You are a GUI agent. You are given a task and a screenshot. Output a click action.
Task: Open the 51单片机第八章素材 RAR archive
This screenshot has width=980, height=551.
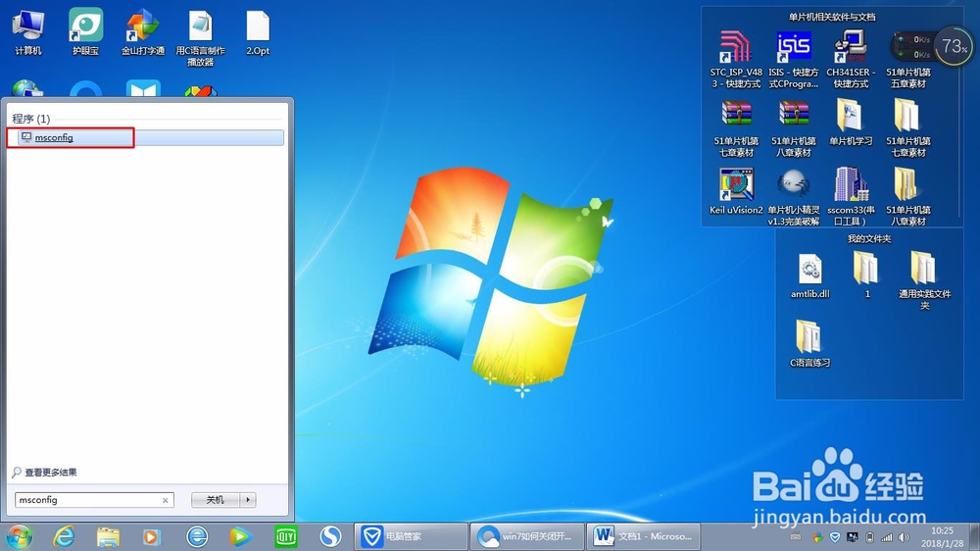pos(794,128)
